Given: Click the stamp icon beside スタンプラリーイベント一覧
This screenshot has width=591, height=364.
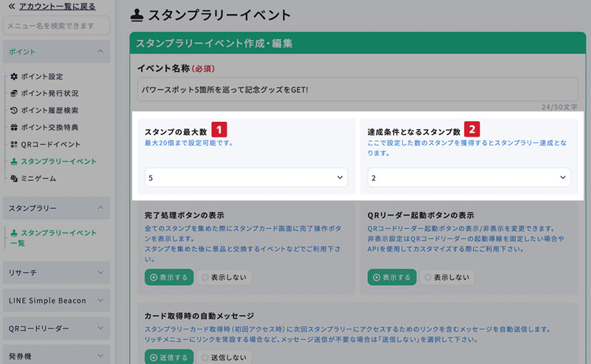Looking at the screenshot, I should [14, 233].
